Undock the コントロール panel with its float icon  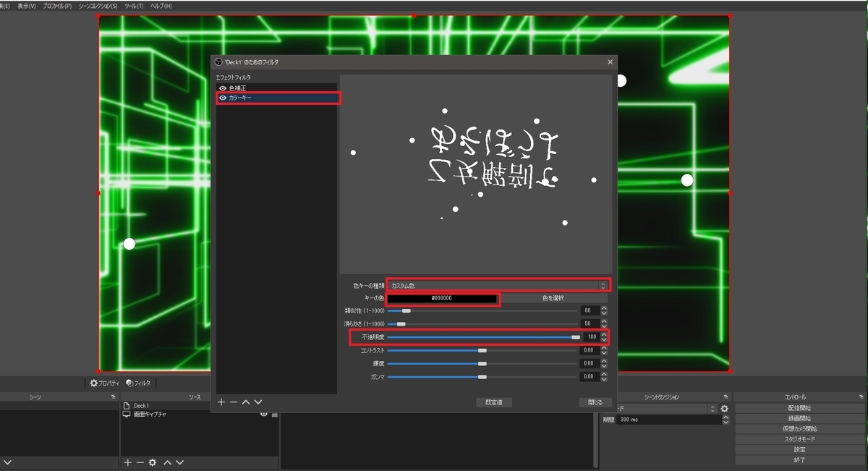(862, 397)
